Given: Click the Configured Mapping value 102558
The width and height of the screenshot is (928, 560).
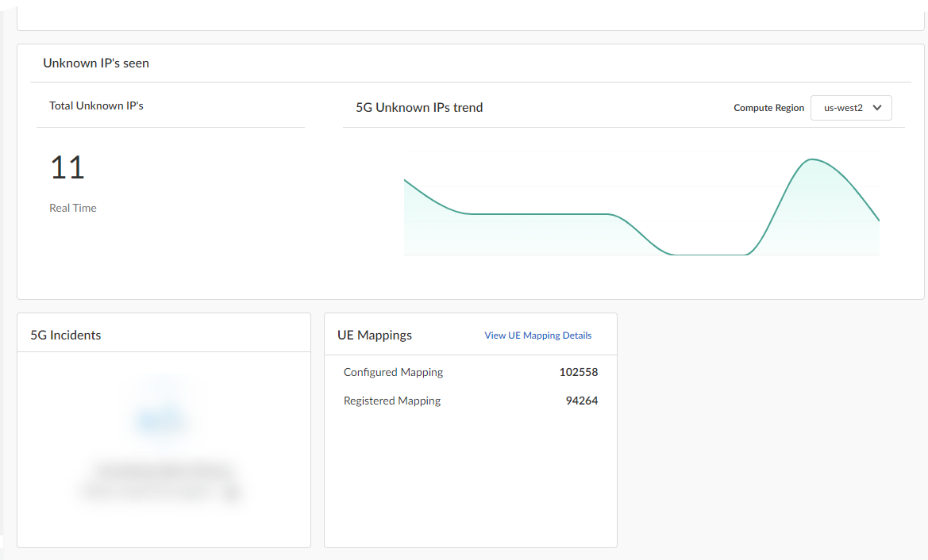Looking at the screenshot, I should click(578, 373).
